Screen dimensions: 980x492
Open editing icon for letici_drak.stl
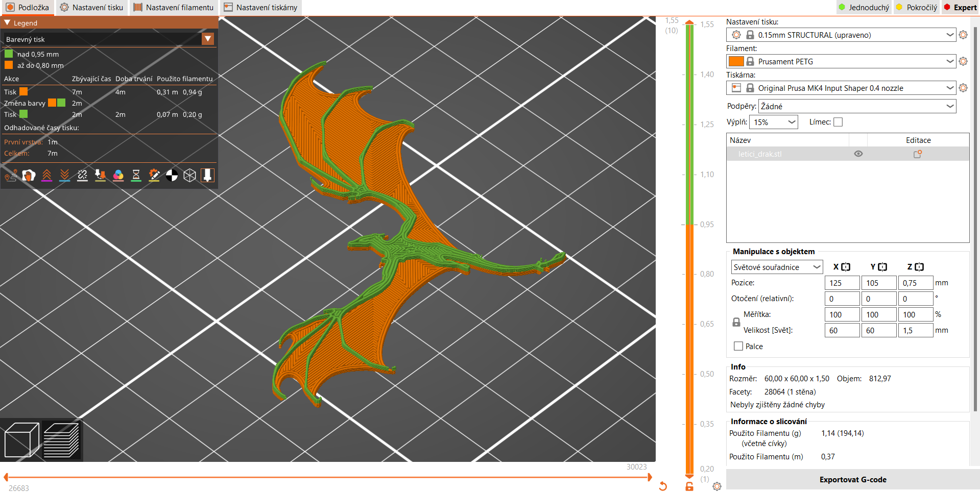point(918,154)
